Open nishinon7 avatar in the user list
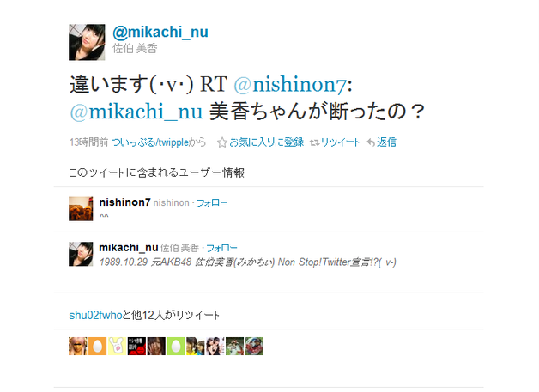 pos(81,209)
